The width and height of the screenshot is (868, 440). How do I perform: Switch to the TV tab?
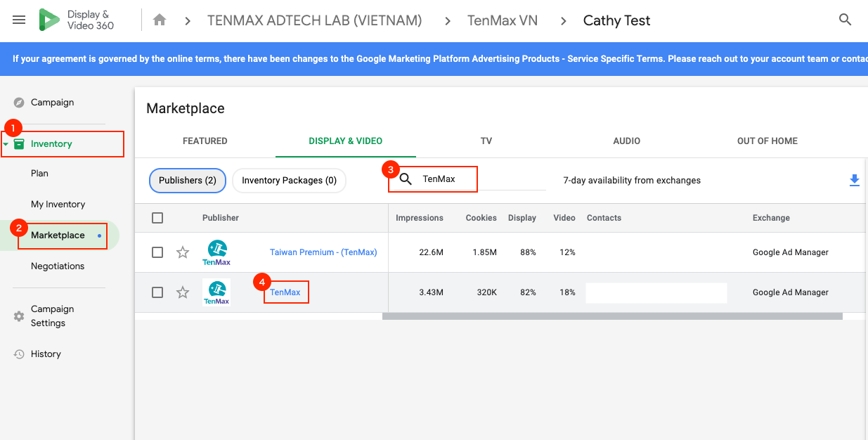tap(486, 141)
